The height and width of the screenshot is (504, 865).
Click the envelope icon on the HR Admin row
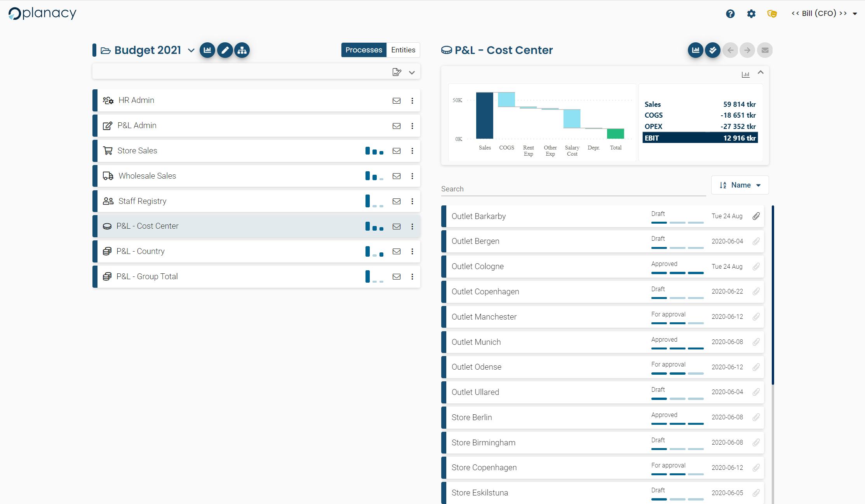tap(397, 100)
